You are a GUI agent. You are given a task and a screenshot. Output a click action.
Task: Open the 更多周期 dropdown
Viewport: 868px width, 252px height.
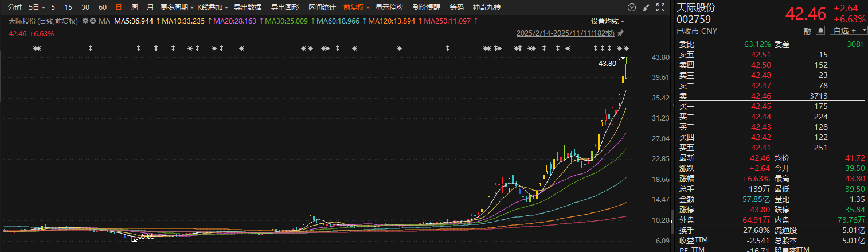pyautogui.click(x=176, y=7)
